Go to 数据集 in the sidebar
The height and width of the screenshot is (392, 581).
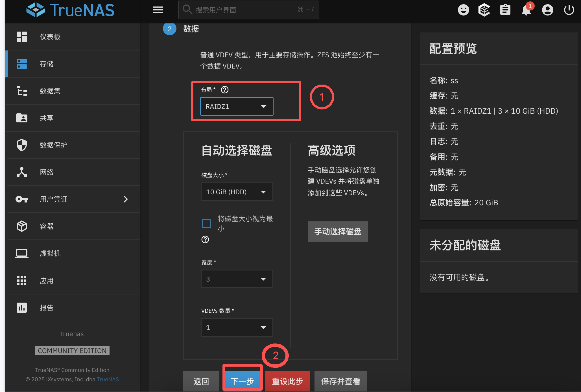pos(50,91)
